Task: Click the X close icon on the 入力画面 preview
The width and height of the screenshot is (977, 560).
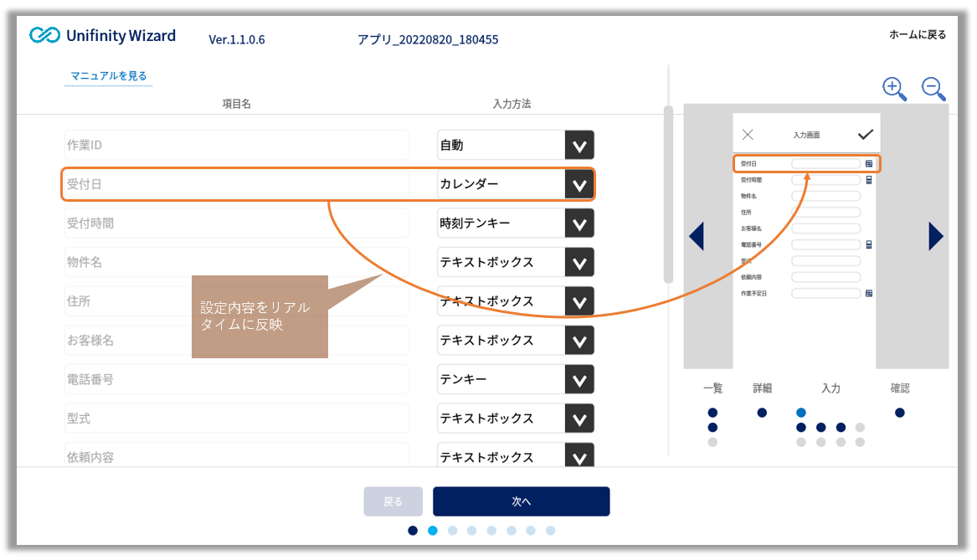Action: tap(748, 133)
